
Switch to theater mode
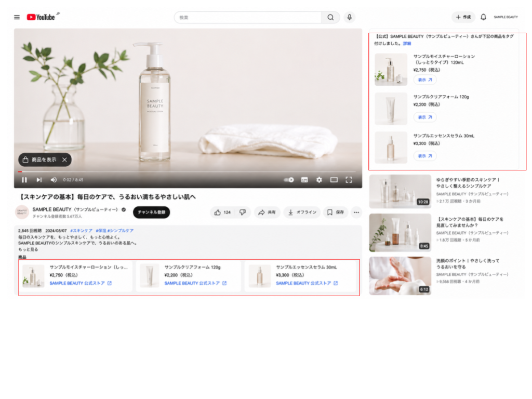[334, 180]
